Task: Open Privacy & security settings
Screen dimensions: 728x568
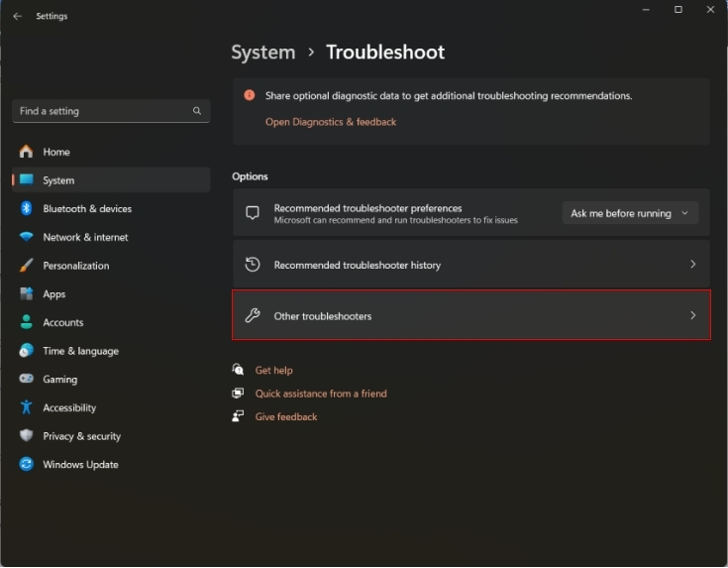Action: [111, 436]
